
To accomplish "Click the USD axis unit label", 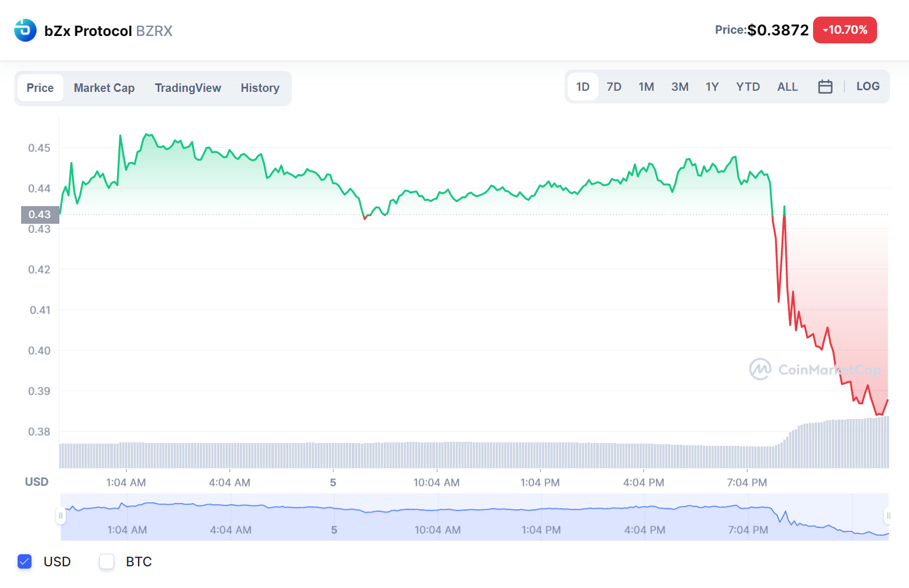I will coord(37,482).
